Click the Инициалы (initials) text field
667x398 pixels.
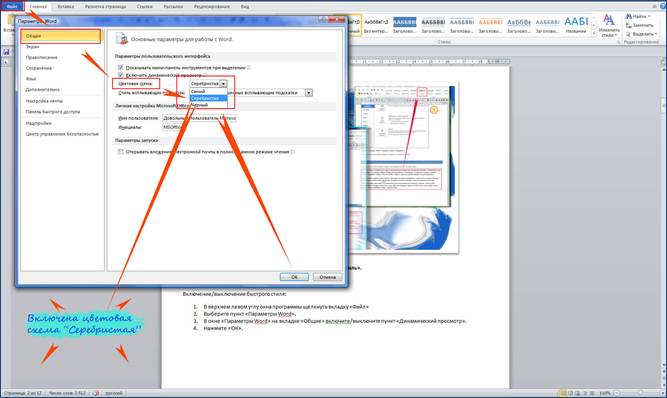pos(172,127)
